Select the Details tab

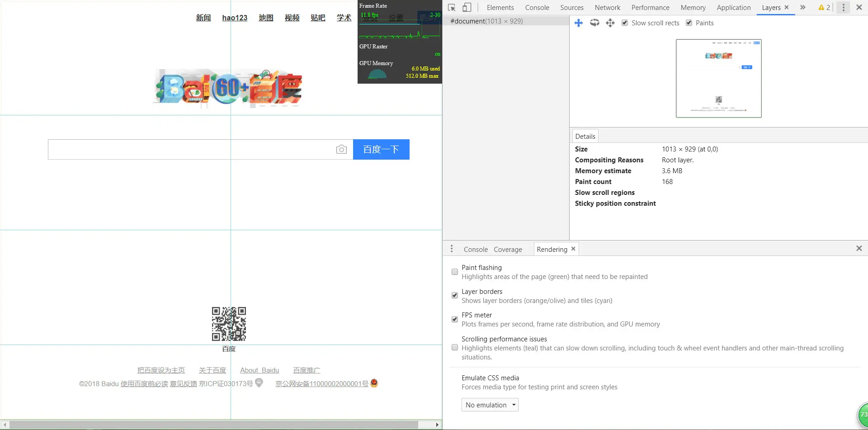click(585, 137)
